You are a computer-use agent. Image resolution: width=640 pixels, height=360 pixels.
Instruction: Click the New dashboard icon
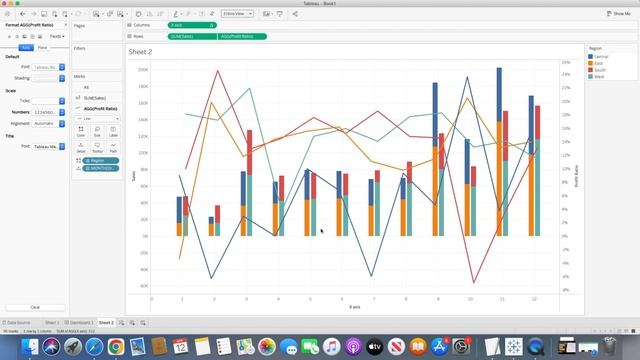point(132,322)
